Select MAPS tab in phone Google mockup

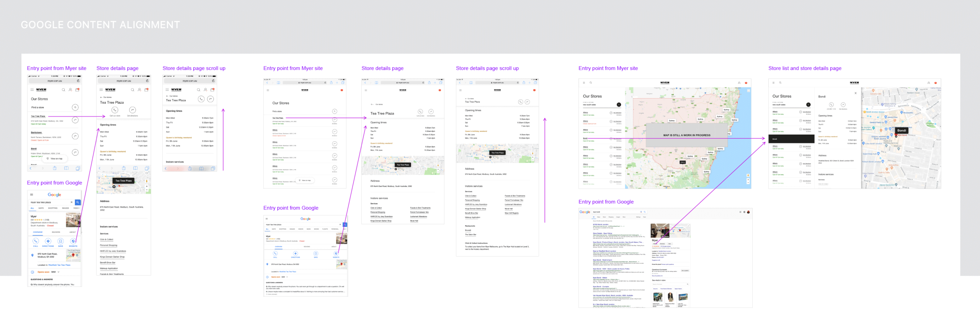coord(41,208)
